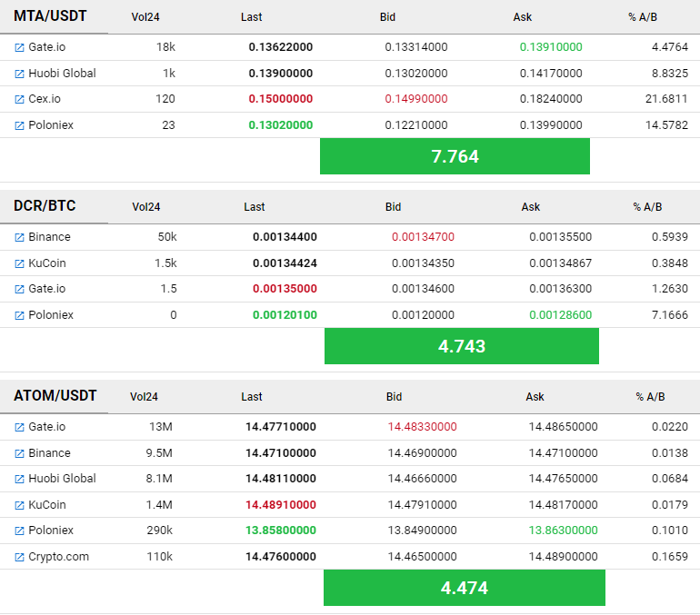Open Poloniex link in DCR/BTC table
Viewport: 700px width, 615px height.
click(51, 315)
